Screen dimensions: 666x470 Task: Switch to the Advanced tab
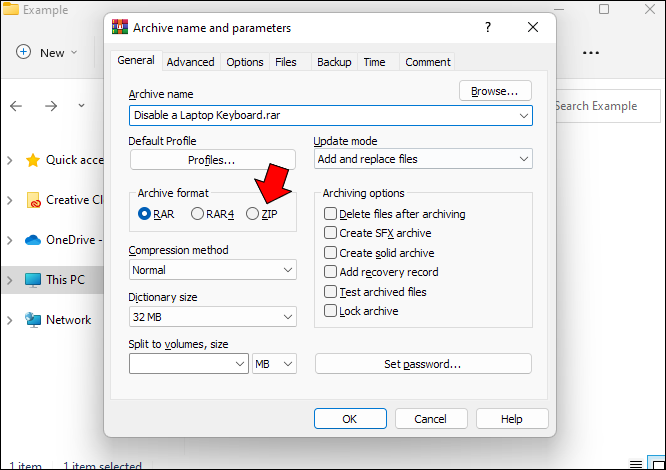tap(190, 62)
